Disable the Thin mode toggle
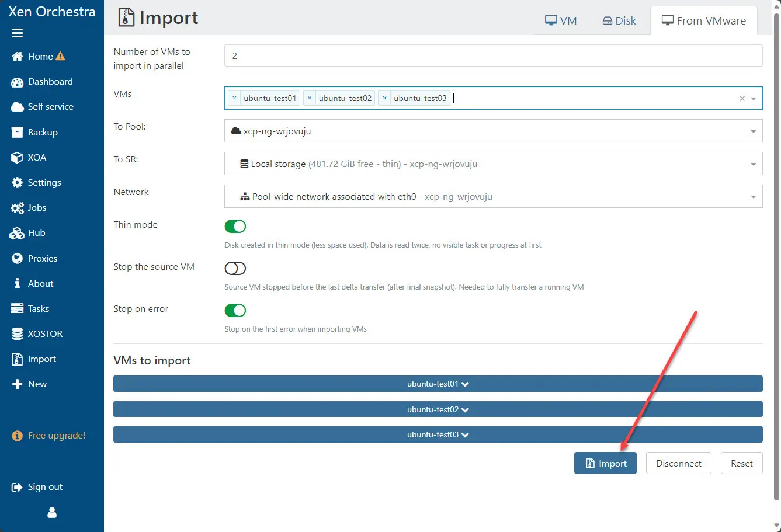This screenshot has height=532, width=781. tap(235, 226)
